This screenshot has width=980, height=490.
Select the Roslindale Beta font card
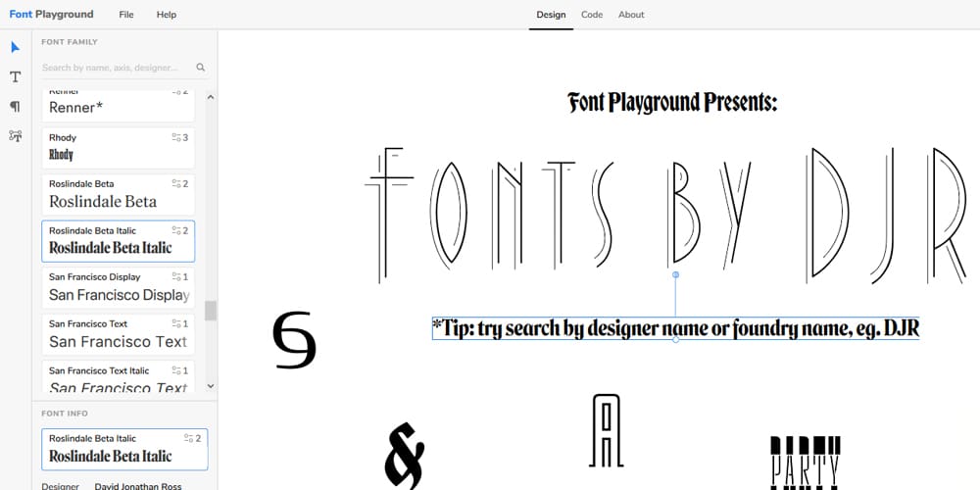(x=119, y=194)
